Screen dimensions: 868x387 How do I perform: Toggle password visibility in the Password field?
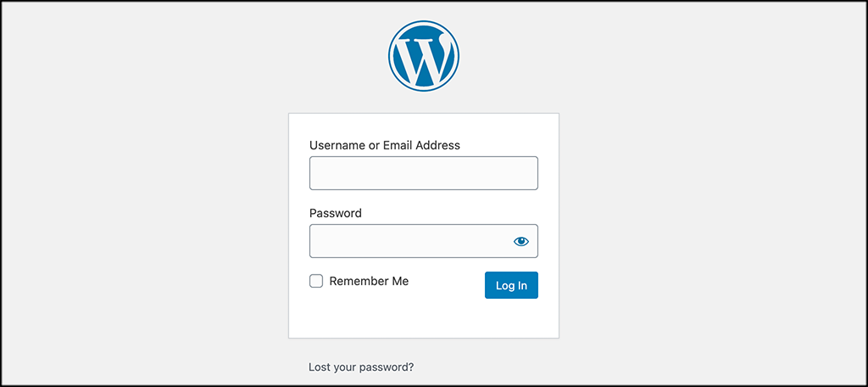pyautogui.click(x=520, y=241)
